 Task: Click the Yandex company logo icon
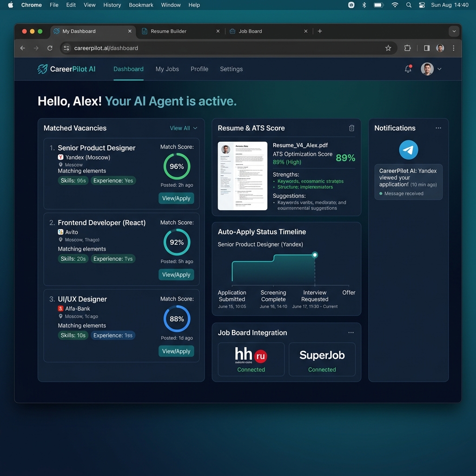pyautogui.click(x=60, y=157)
